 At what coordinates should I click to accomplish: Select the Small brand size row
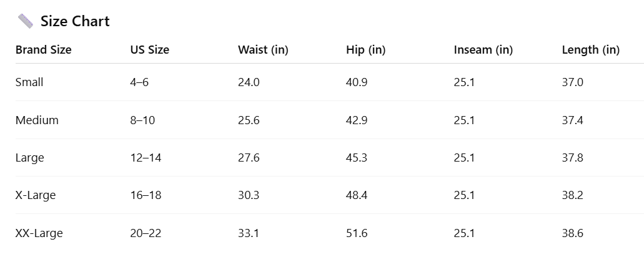[29, 82]
